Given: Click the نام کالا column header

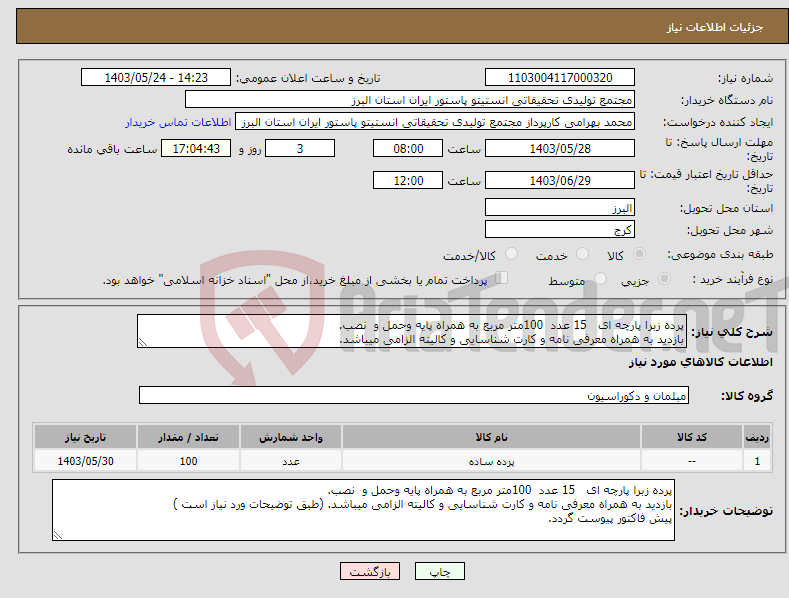Looking at the screenshot, I should point(491,437).
